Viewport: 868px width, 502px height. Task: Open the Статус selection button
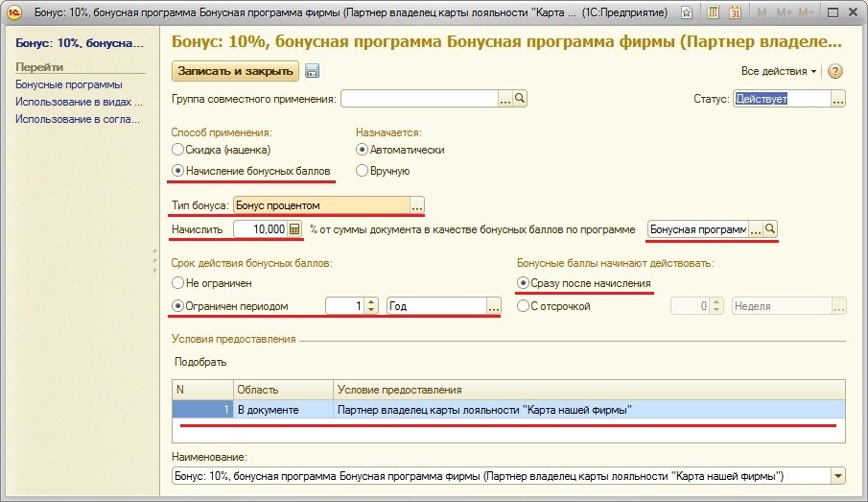click(837, 99)
